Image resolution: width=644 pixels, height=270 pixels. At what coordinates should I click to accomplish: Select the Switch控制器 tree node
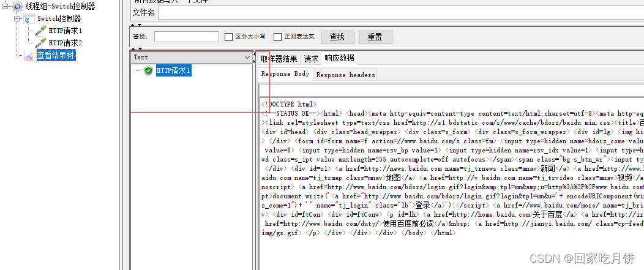coord(59,18)
